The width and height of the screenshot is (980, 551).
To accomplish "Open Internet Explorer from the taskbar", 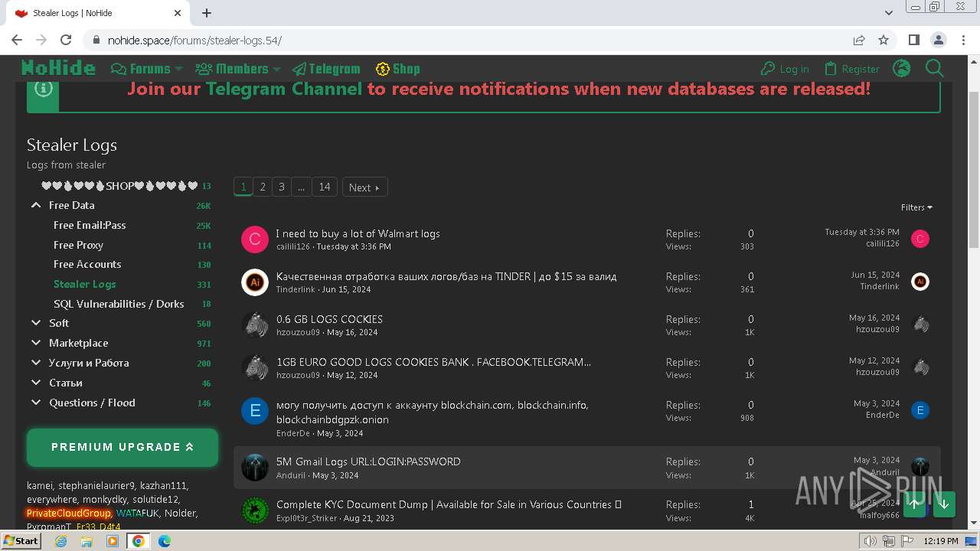I will (61, 541).
